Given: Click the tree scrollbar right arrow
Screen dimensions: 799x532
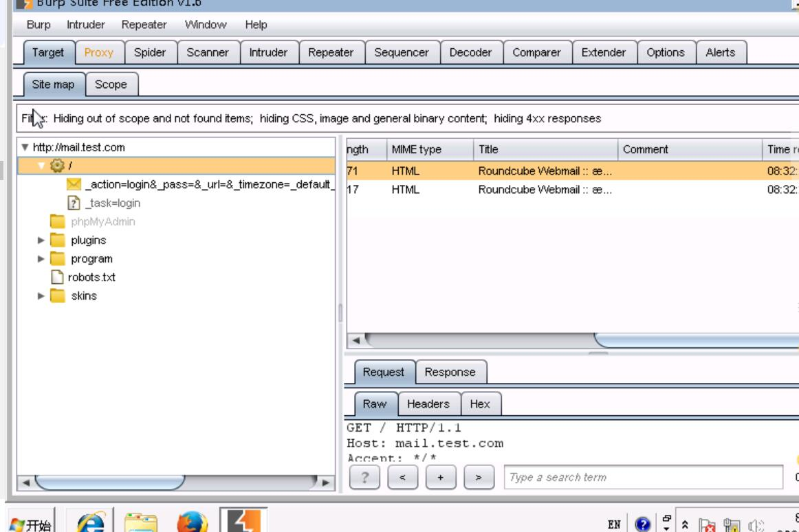Looking at the screenshot, I should (x=326, y=482).
